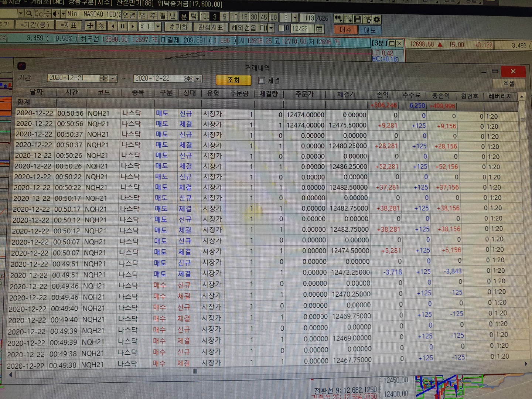Click the yellow 조회 query button
Screen dimensions: 532x399
[233, 80]
